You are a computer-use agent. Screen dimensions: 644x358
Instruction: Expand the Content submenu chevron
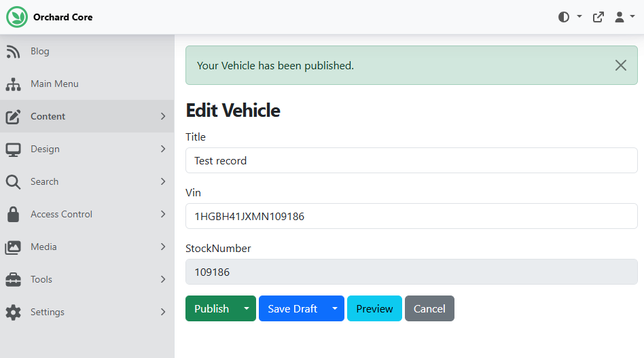click(x=163, y=116)
